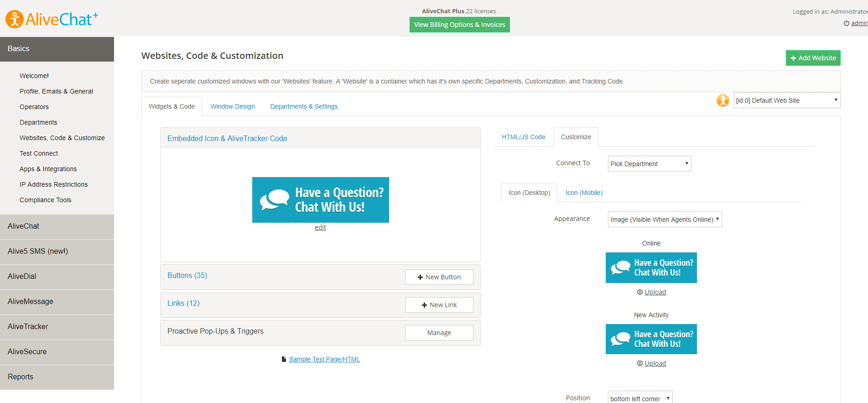
Task: Click the Proactive Pop-Ups & Triggers heading
Action: (215, 331)
